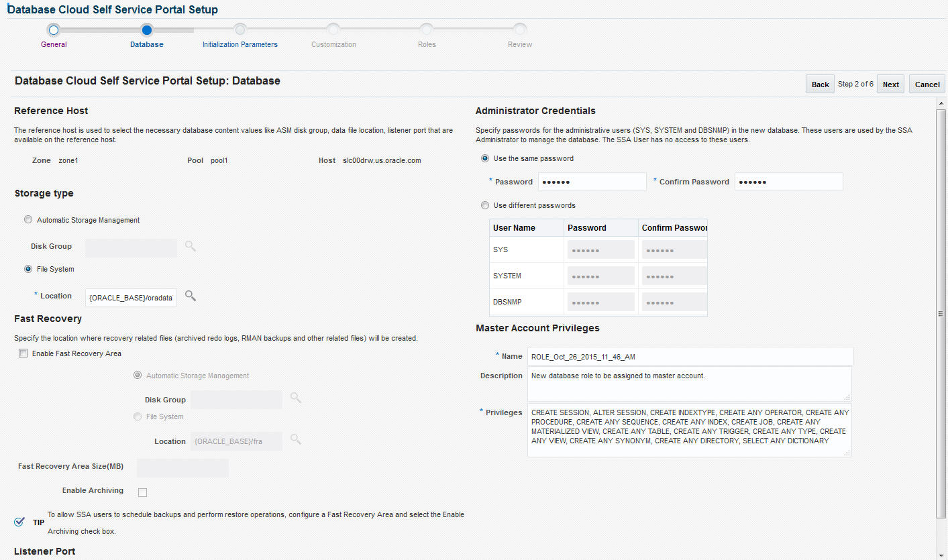Open the File System Location search magnifier
This screenshot has width=948, height=560.
(191, 296)
